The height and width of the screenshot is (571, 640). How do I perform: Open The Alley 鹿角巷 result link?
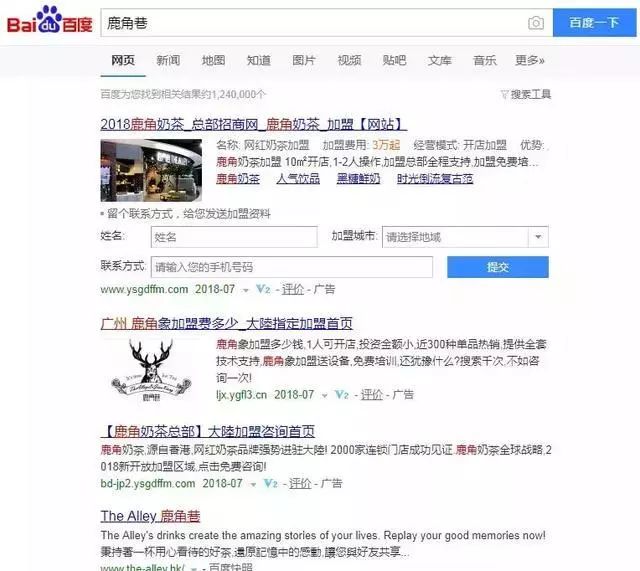[x=150, y=516]
